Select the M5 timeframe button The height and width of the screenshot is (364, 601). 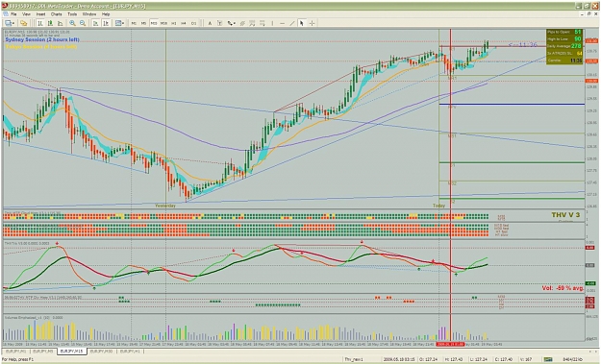click(143, 23)
